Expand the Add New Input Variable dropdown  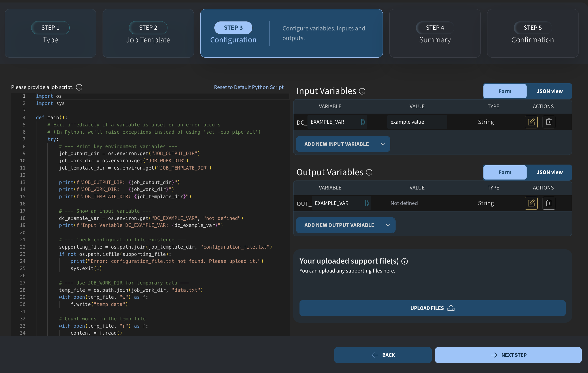click(x=383, y=144)
